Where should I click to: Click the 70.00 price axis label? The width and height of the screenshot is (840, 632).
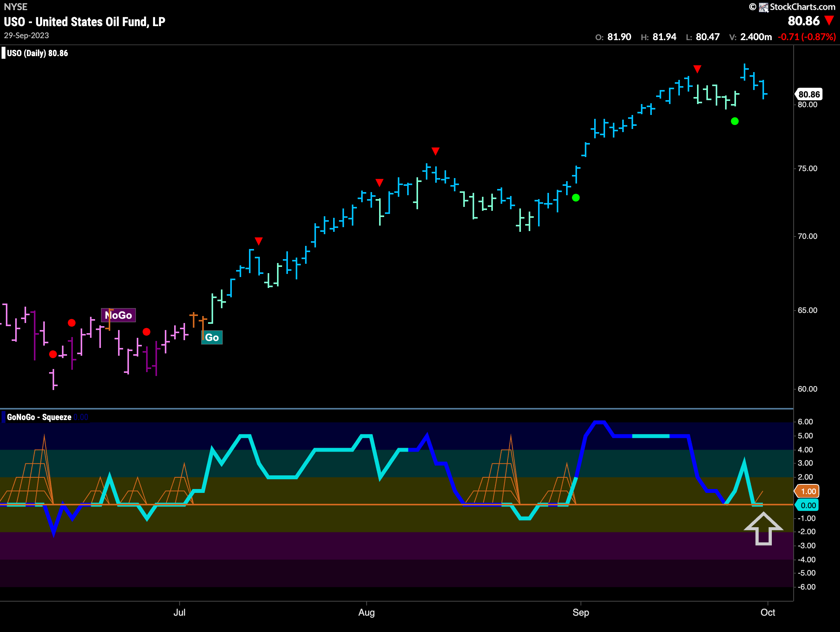point(807,236)
